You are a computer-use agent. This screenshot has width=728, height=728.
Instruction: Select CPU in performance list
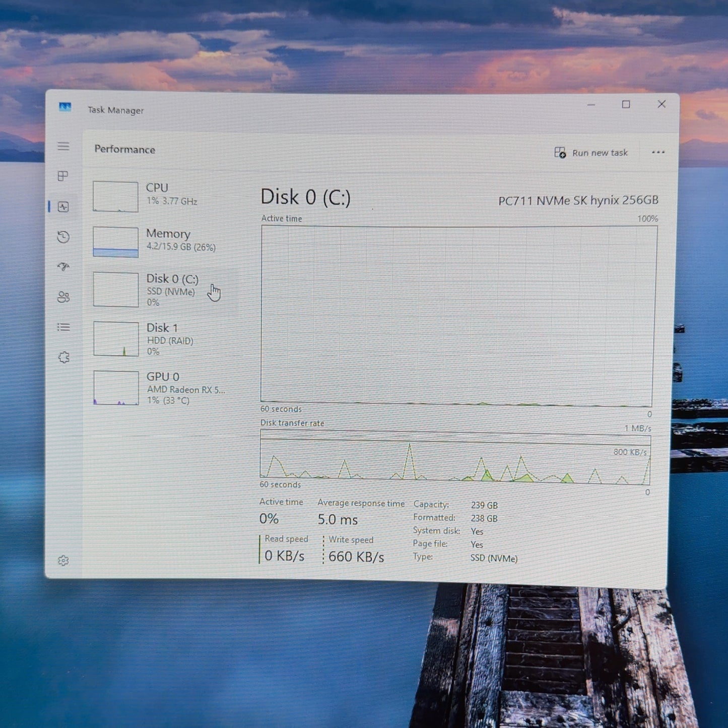(160, 195)
